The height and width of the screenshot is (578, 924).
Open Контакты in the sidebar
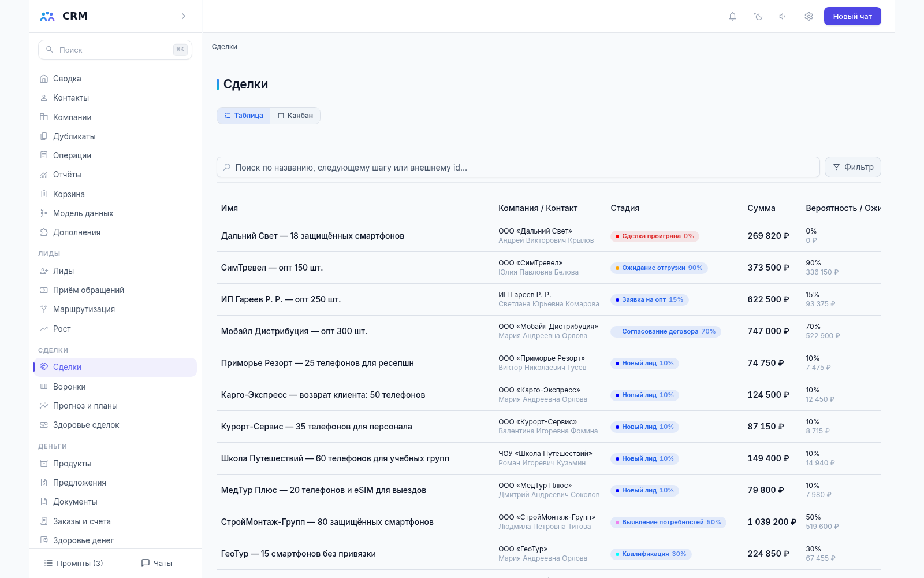115,98
